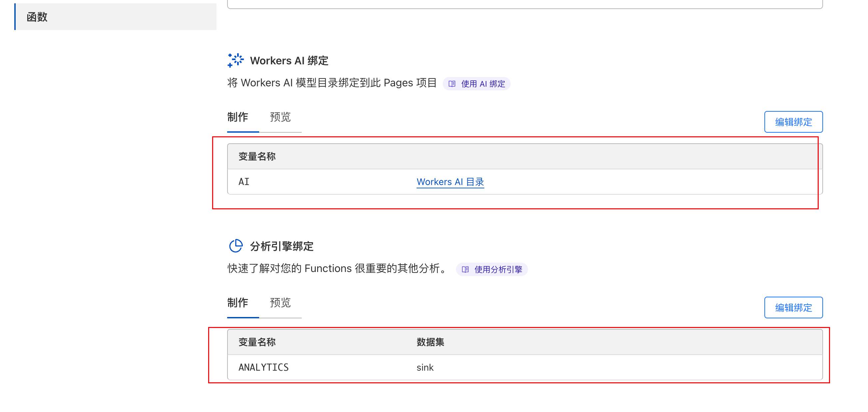Switch to 预览 tab under 分析引擎绑定
Image resolution: width=868 pixels, height=412 pixels.
tap(280, 303)
